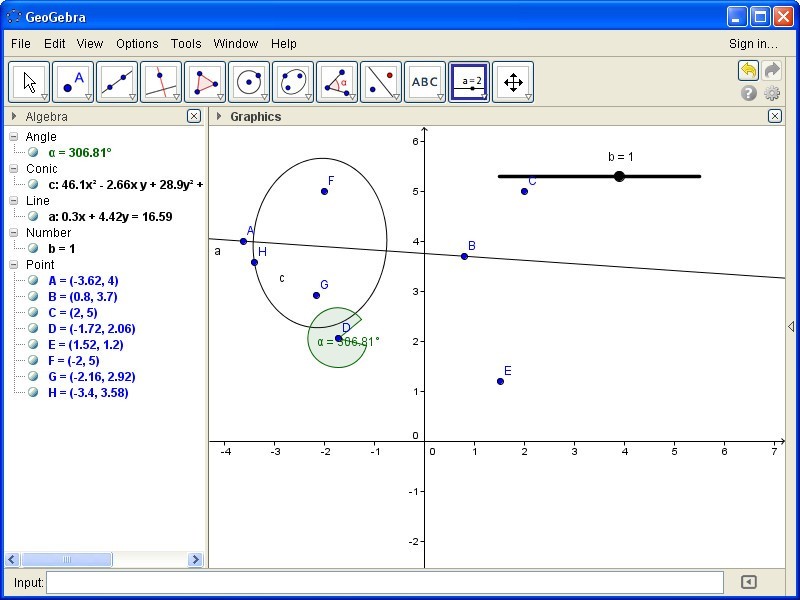Collapse the Graphics panel header triangle
This screenshot has height=600, width=800.
tap(219, 117)
